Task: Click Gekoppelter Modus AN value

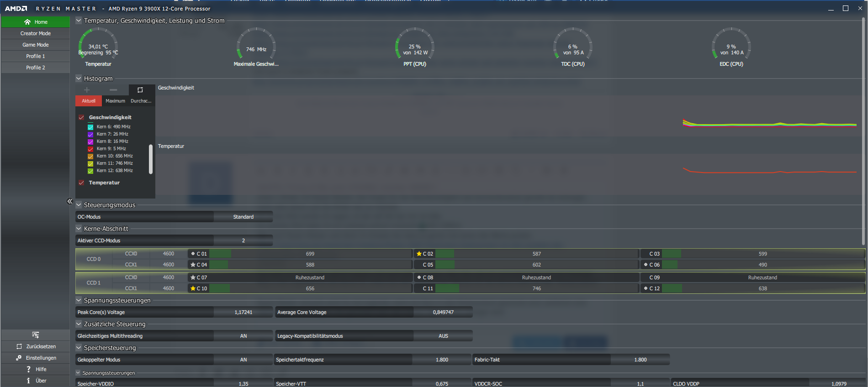Action: 243,360
